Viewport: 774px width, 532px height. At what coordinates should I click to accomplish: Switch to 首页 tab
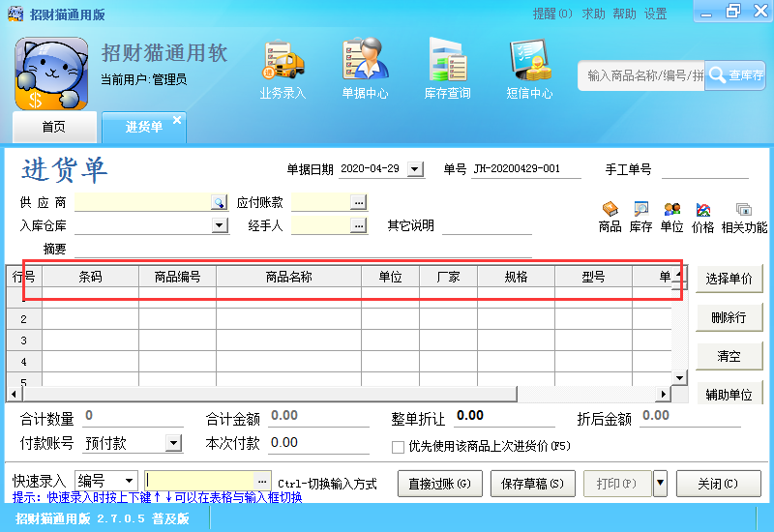point(54,127)
